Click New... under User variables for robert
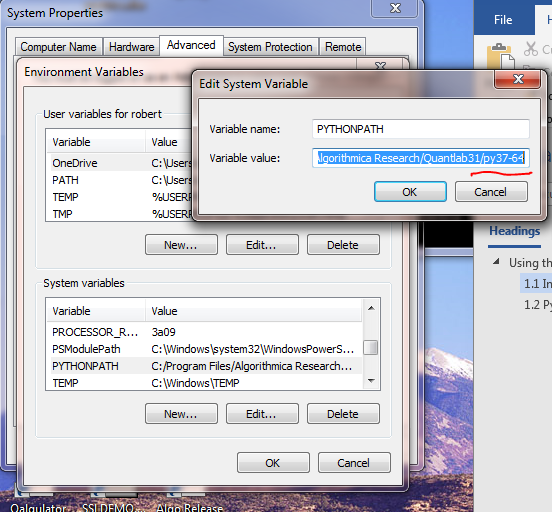The image size is (552, 512). (181, 245)
